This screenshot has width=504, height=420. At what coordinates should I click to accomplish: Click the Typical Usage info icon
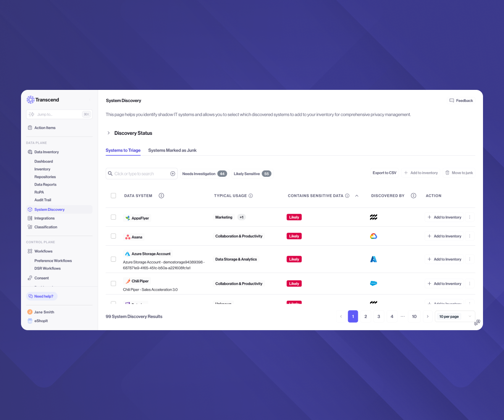point(251,196)
